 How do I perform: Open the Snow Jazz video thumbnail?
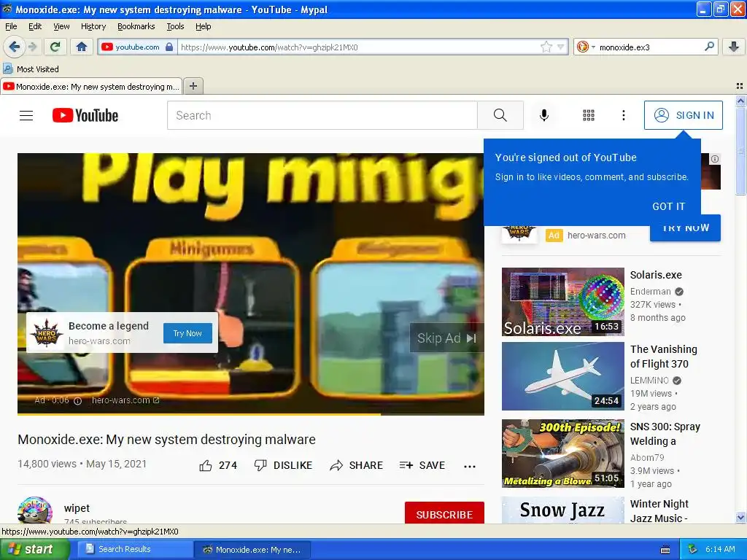[x=562, y=510]
